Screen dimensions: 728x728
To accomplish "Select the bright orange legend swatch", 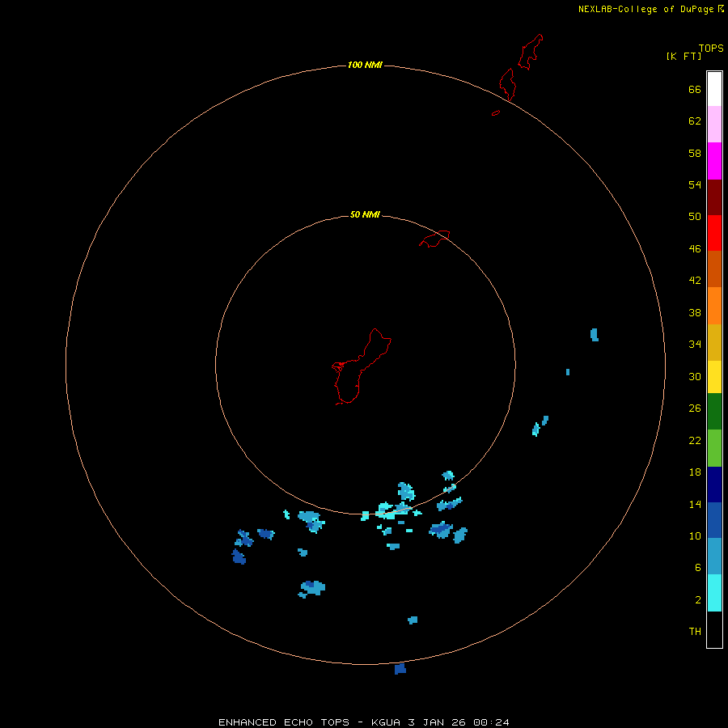I will (714, 306).
